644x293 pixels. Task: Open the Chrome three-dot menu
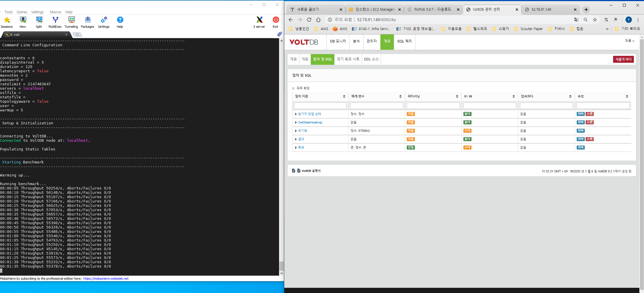[638, 20]
